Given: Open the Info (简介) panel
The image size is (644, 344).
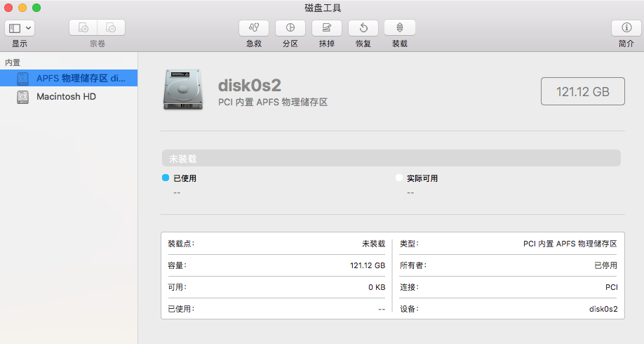Looking at the screenshot, I should pos(626,28).
